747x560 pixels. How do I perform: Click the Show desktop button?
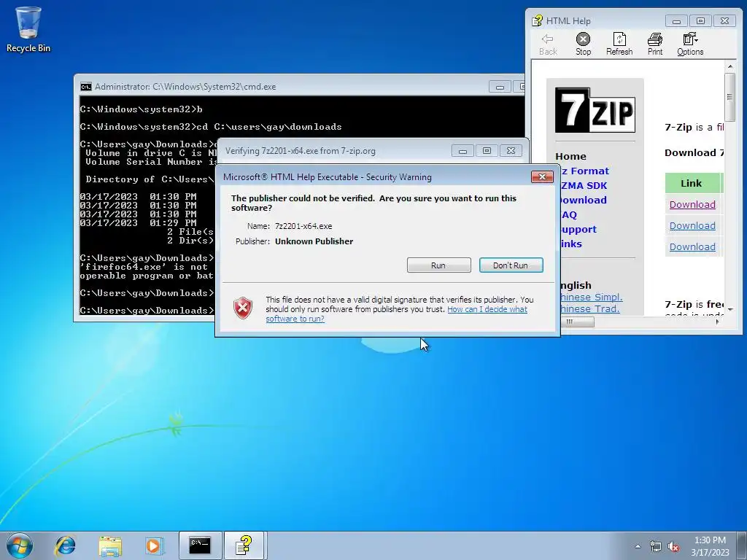tap(742, 545)
